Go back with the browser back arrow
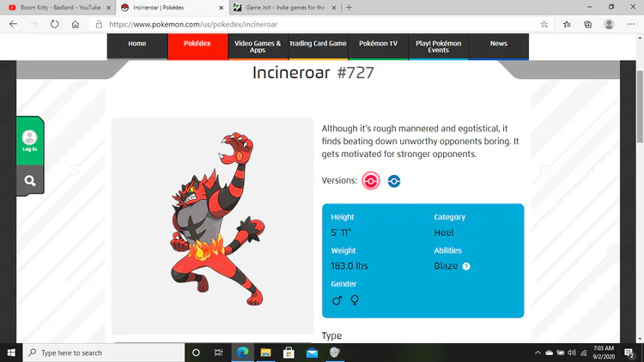 [13, 24]
